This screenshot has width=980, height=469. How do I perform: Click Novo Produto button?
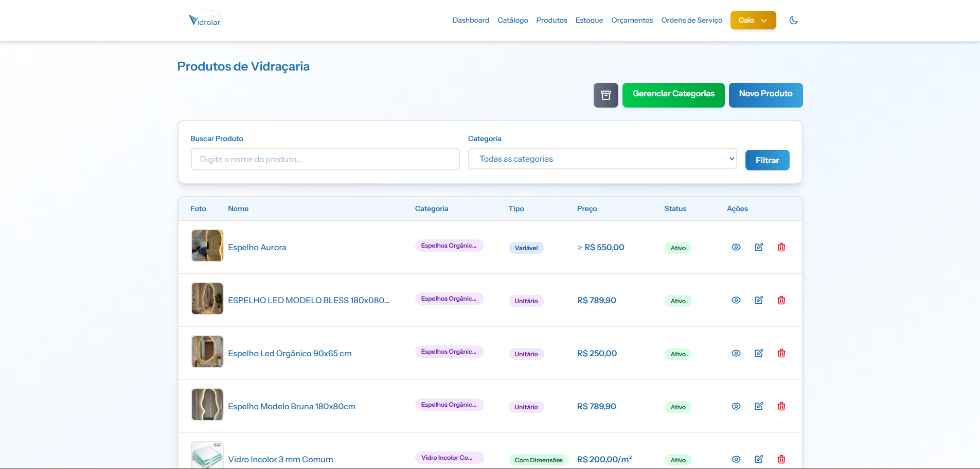(765, 95)
